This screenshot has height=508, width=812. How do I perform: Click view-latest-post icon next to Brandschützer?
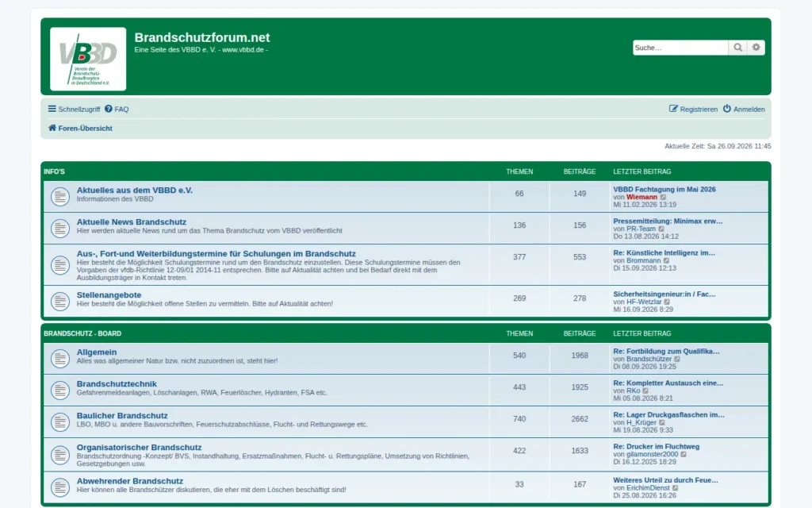pos(677,360)
